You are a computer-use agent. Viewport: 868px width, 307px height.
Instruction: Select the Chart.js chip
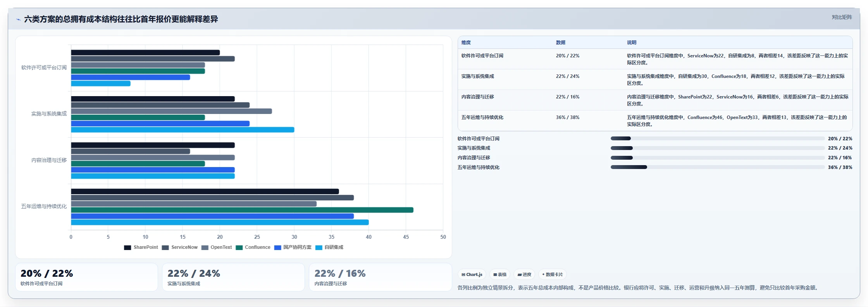[x=472, y=274]
